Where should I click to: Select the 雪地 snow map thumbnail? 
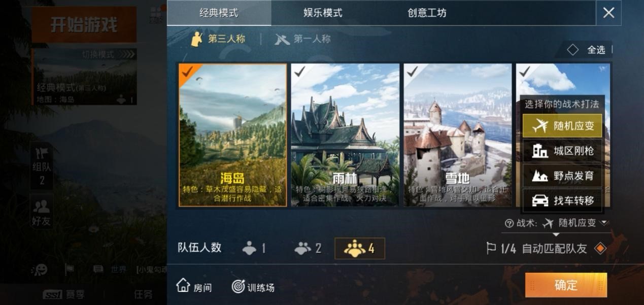coord(458,135)
